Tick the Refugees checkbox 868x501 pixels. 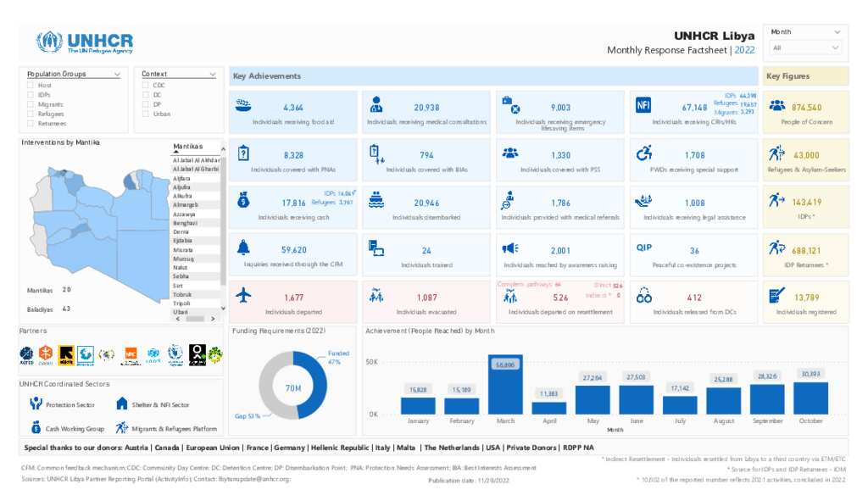pos(31,114)
